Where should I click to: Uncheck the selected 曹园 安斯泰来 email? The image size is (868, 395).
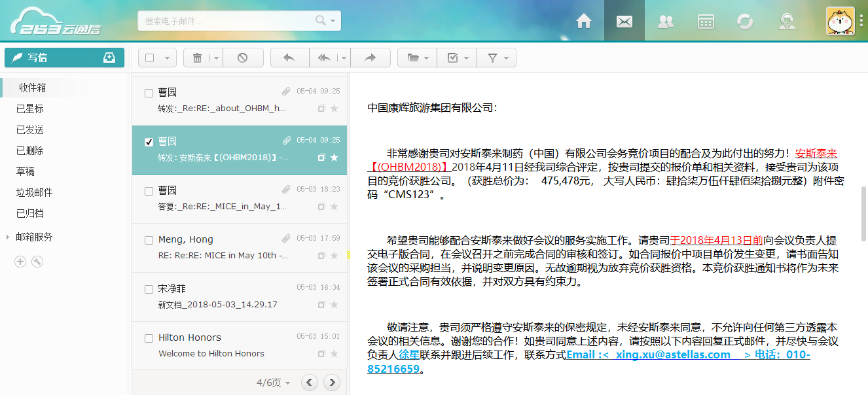[149, 142]
